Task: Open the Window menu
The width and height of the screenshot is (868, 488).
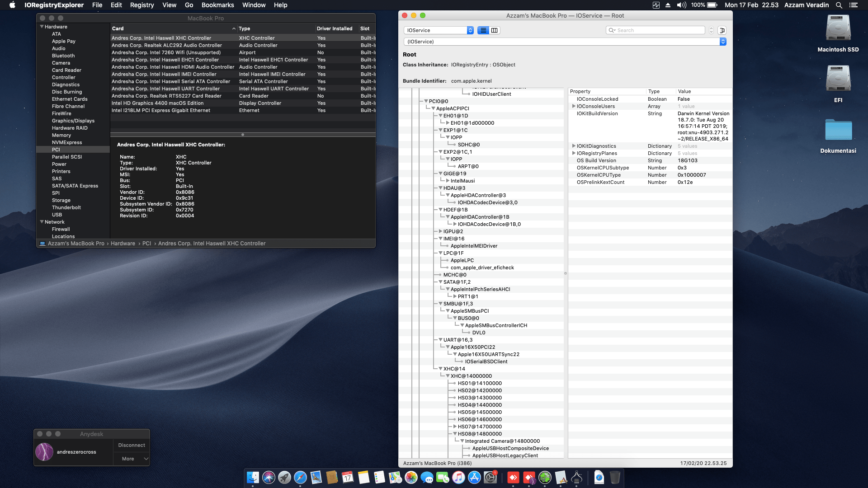Action: pos(254,5)
